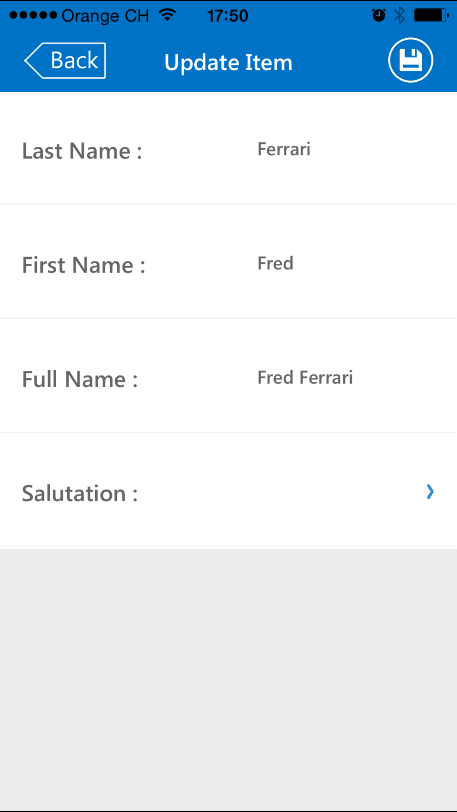
Task: Tap the signal strength dots
Action: pos(33,16)
